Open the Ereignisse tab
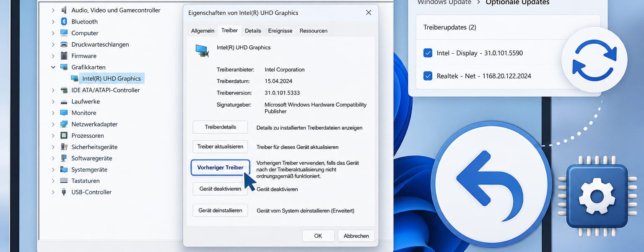 (280, 31)
